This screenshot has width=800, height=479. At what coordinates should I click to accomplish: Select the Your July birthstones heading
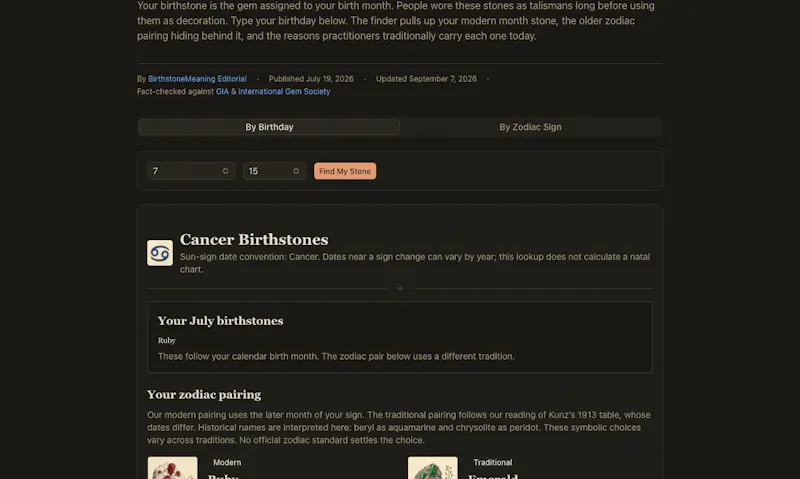tap(220, 321)
